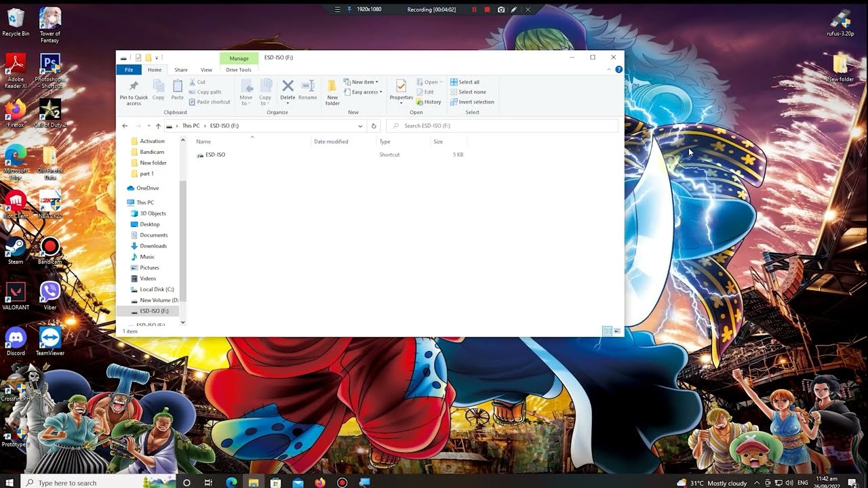Click Cut in the Clipboard group
This screenshot has width=868, height=488.
click(x=197, y=82)
